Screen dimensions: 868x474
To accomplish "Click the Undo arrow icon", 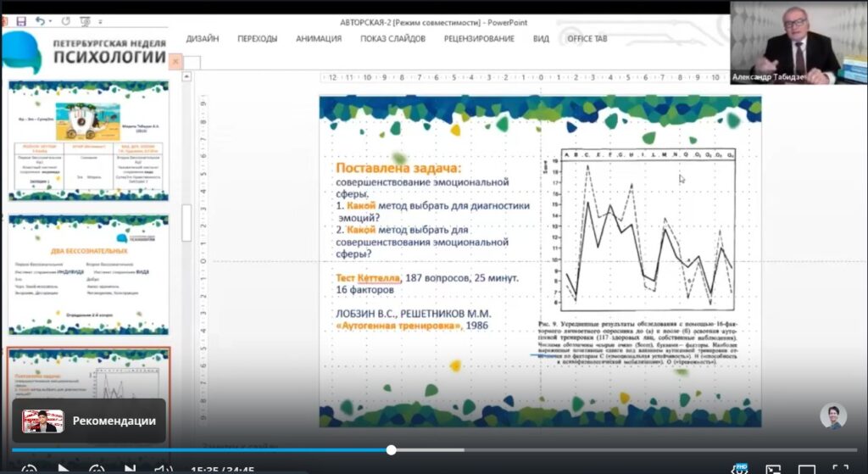I will (40, 20).
